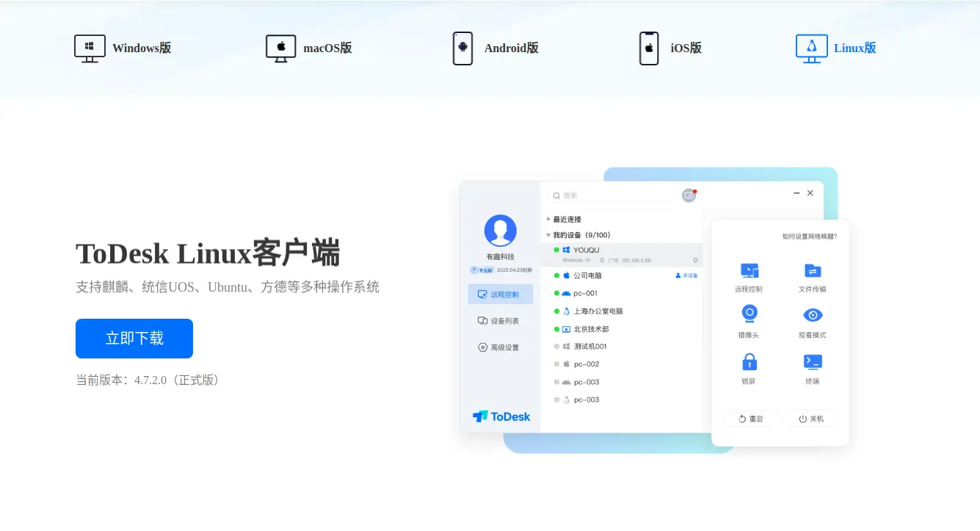Screen dimensions: 980x531
Task: Click the 终端 terminal icon
Action: (x=813, y=361)
